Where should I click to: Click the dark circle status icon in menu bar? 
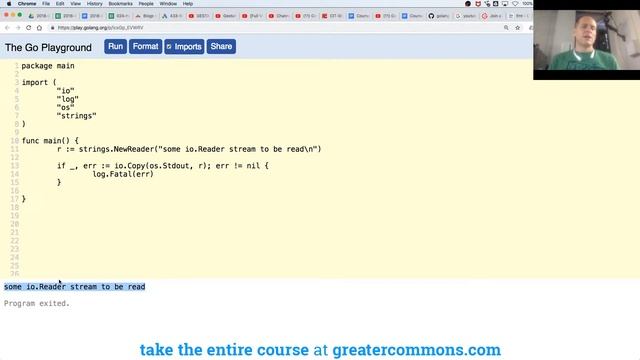(468, 4)
